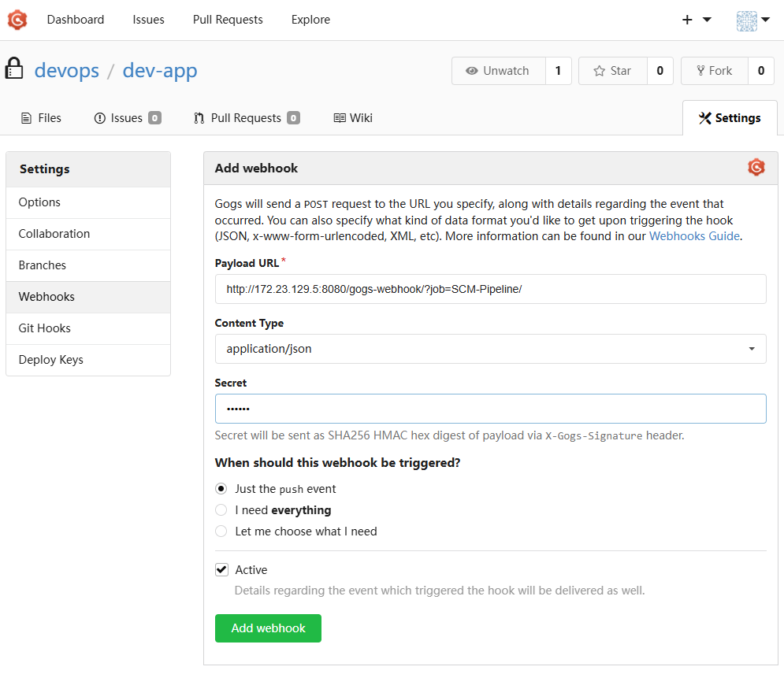Choose Let me choose what I need

click(x=221, y=531)
